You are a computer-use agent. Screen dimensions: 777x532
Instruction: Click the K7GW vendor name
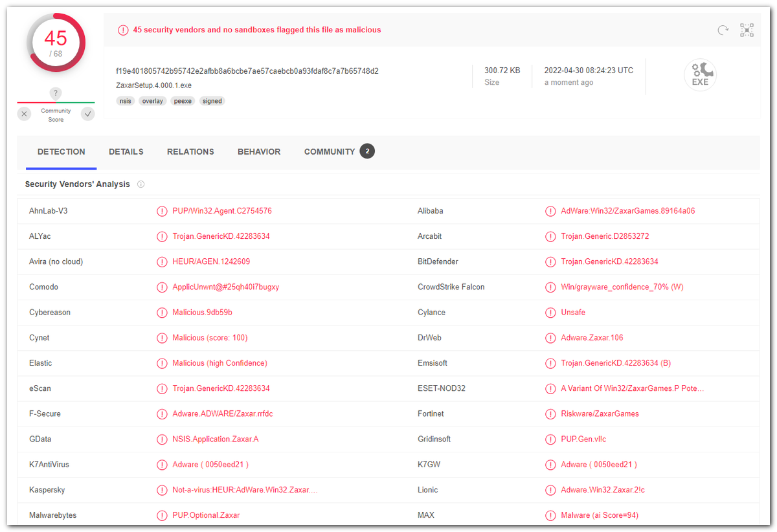coord(429,464)
